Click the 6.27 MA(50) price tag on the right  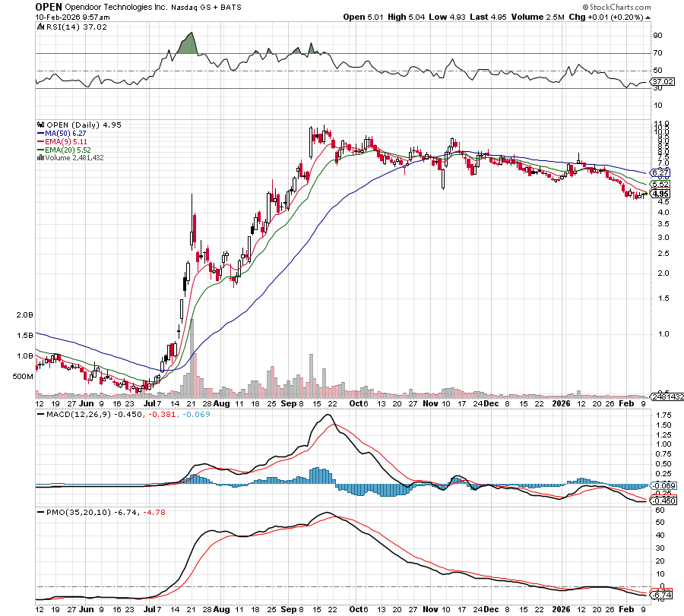[x=661, y=172]
